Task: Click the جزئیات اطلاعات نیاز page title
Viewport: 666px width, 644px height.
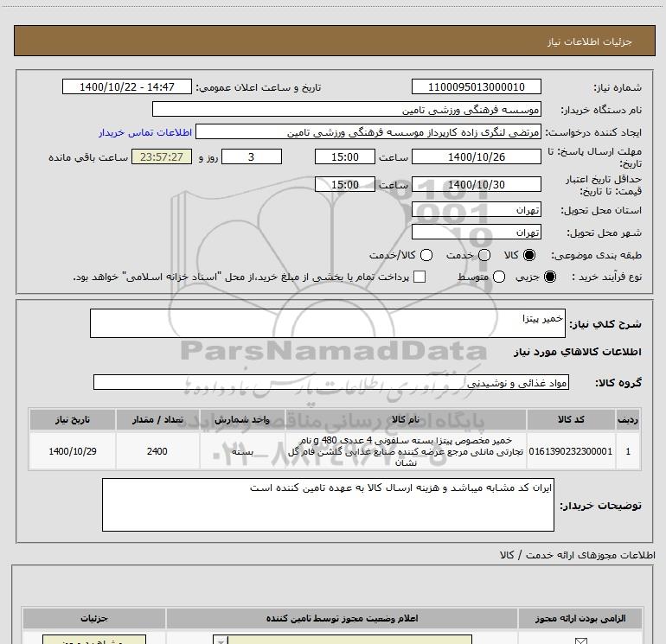Action: point(589,41)
